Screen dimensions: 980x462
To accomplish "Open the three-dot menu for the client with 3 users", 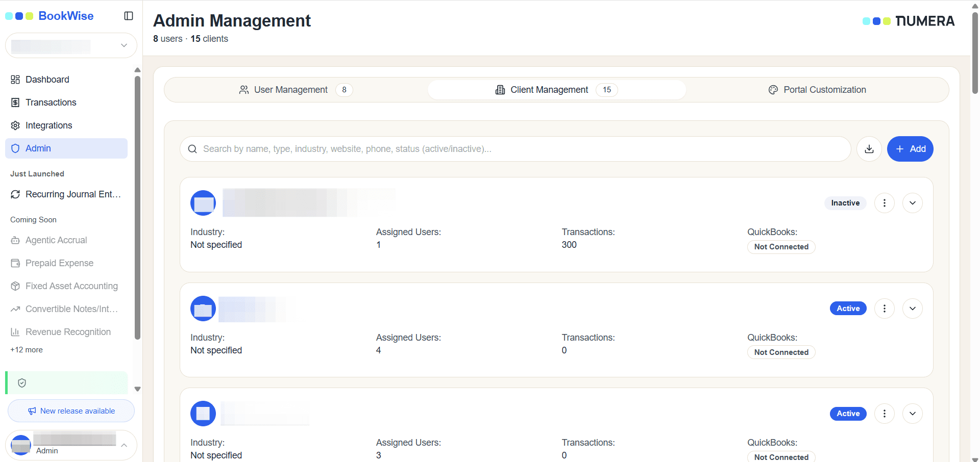I will pyautogui.click(x=885, y=414).
